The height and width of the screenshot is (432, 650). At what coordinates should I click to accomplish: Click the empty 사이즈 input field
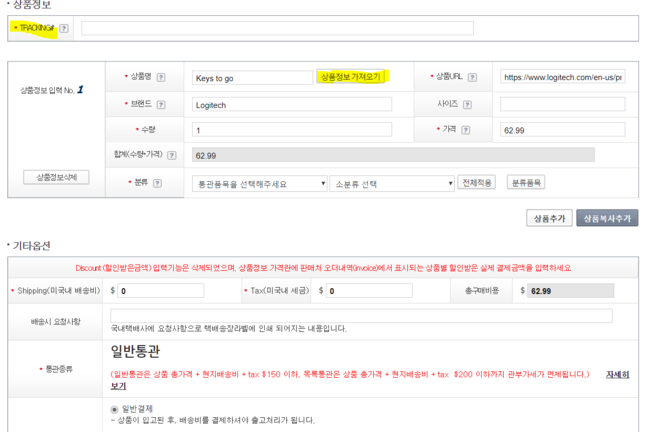tap(563, 104)
